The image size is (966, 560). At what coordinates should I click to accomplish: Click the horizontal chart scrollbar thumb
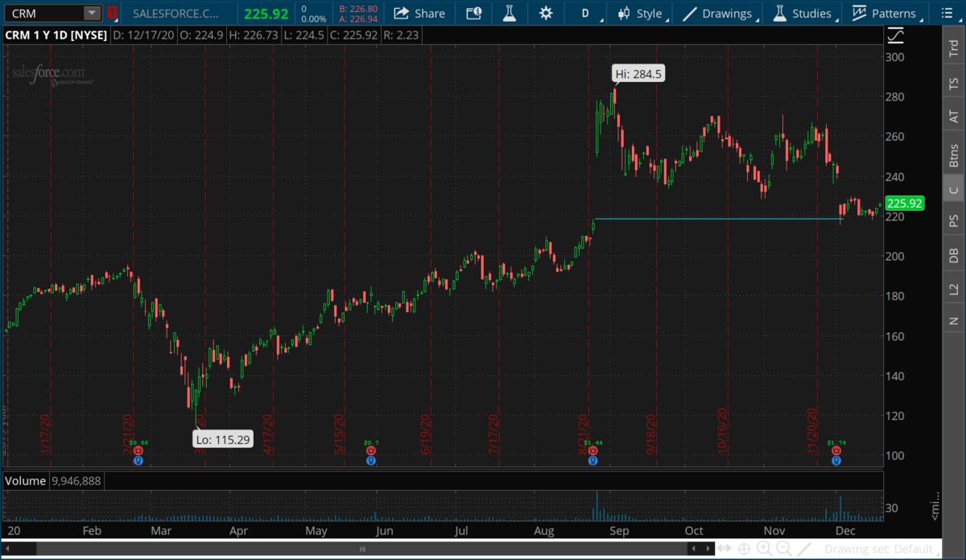pyautogui.click(x=362, y=549)
